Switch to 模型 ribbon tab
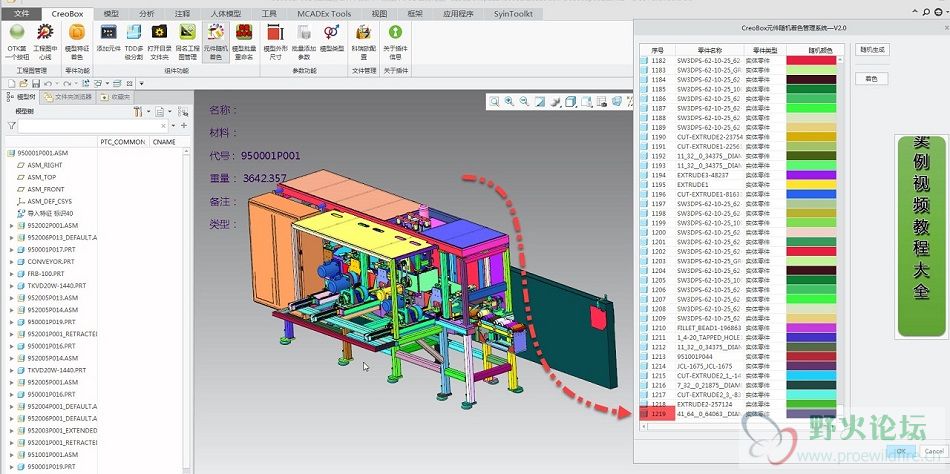This screenshot has width=950, height=474. coord(111,13)
